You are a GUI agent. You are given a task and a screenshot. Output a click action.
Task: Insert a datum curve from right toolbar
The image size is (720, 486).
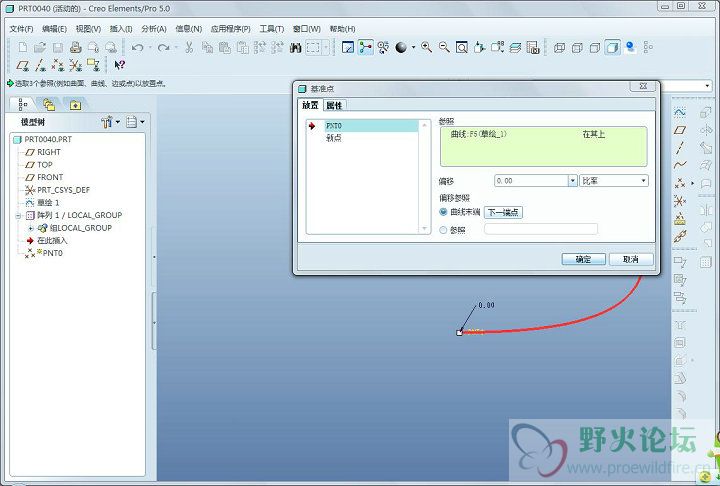click(680, 165)
